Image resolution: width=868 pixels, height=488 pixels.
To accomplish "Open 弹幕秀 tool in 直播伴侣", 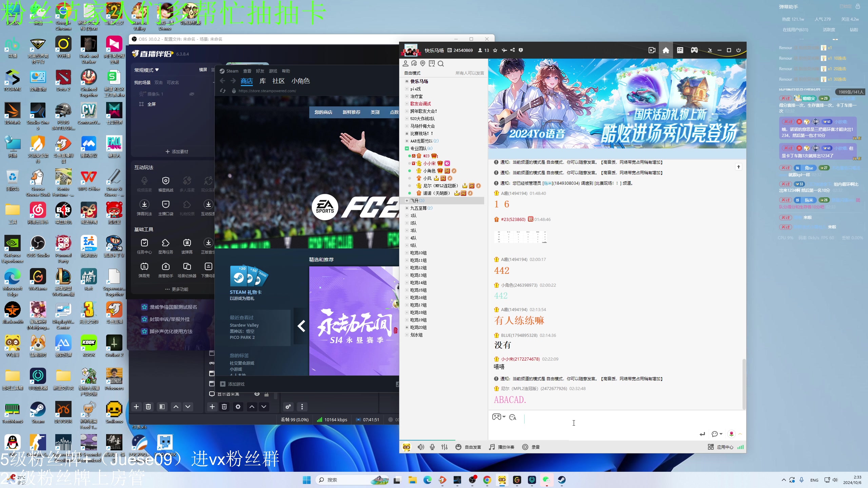I will coord(144,270).
